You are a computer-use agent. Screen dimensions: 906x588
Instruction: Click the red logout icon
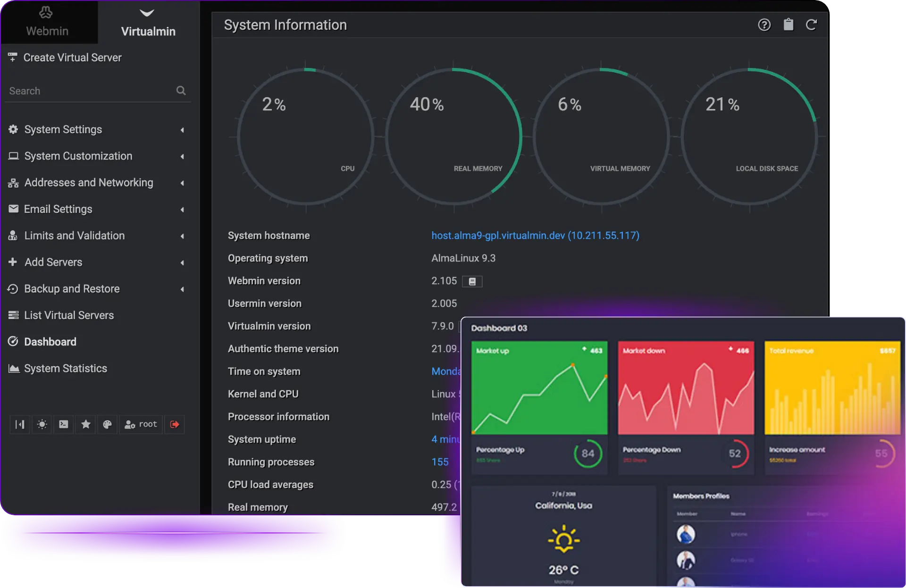[175, 424]
